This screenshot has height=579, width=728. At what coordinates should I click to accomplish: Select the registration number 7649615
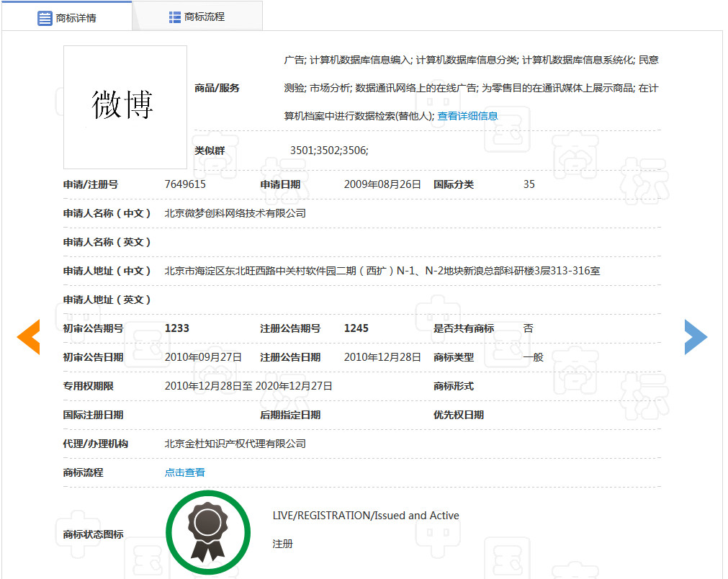185,184
